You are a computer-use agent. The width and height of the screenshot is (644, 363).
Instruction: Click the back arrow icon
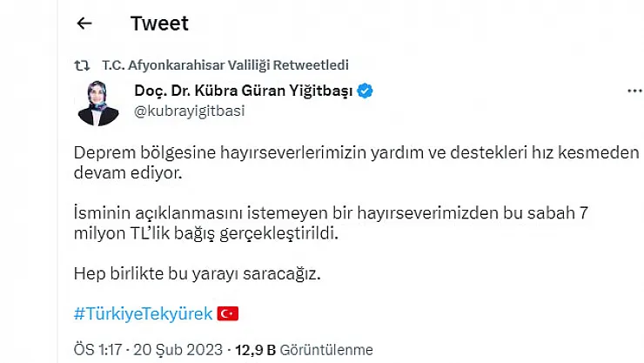coord(84,24)
